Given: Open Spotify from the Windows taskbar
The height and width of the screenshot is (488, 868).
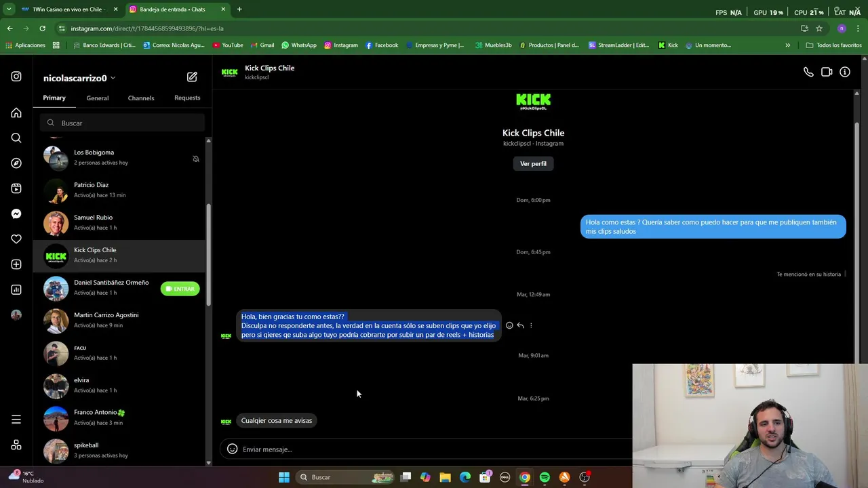Looking at the screenshot, I should [x=545, y=477].
